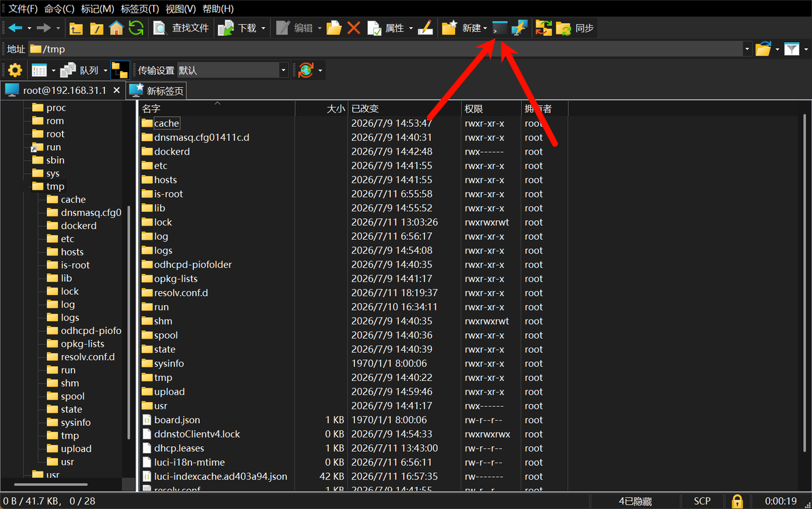Open the 属性 dropdown arrow

pyautogui.click(x=411, y=28)
